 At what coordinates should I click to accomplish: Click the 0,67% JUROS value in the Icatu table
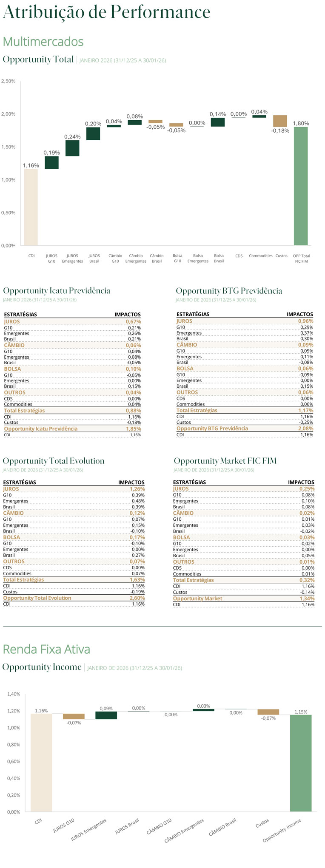[x=133, y=322]
